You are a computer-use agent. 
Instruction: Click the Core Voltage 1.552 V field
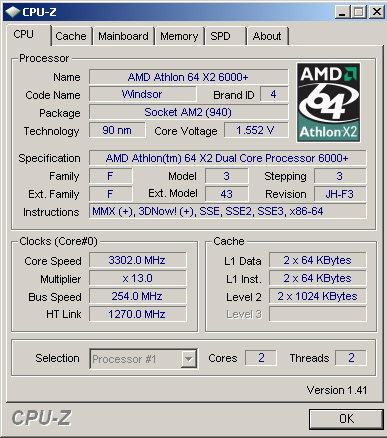(256, 130)
